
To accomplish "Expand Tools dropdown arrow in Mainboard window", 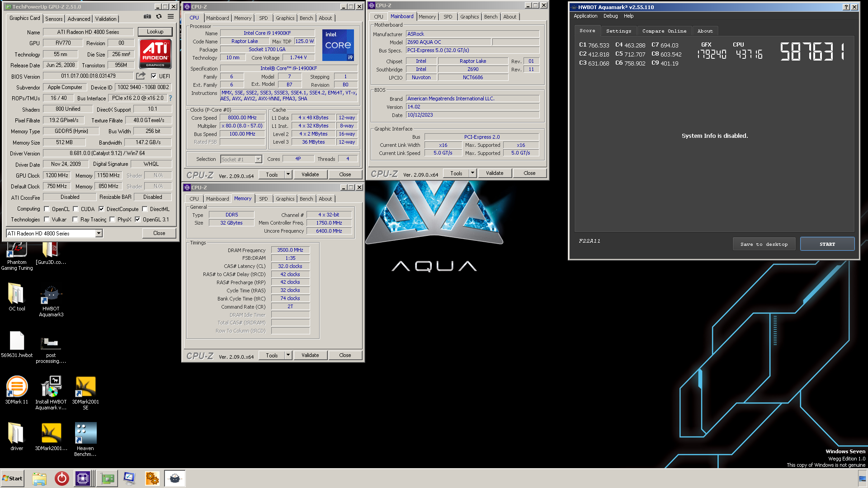I will pos(472,173).
